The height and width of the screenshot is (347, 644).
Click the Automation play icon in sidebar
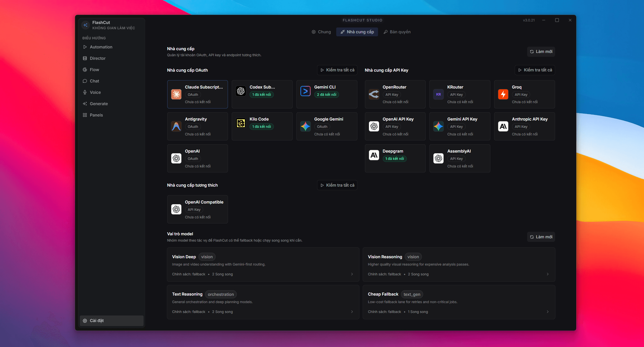click(x=85, y=47)
